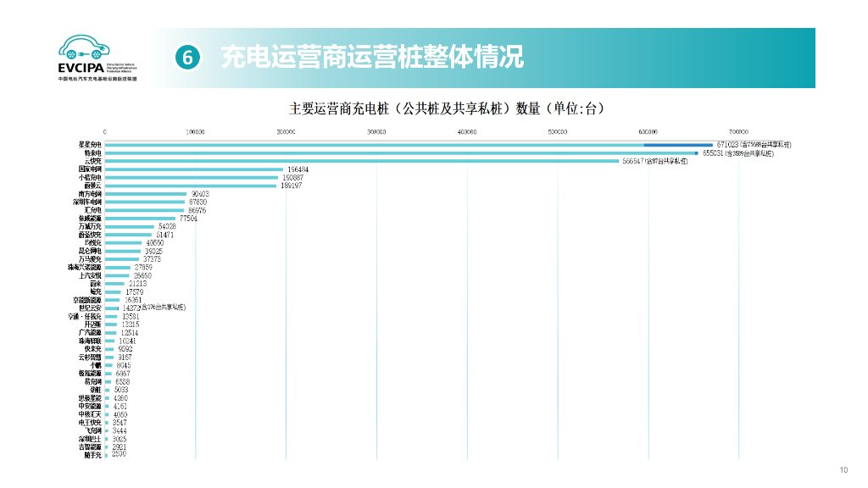The width and height of the screenshot is (868, 488).
Task: Click the 南方电网 bar
Action: tap(144, 193)
